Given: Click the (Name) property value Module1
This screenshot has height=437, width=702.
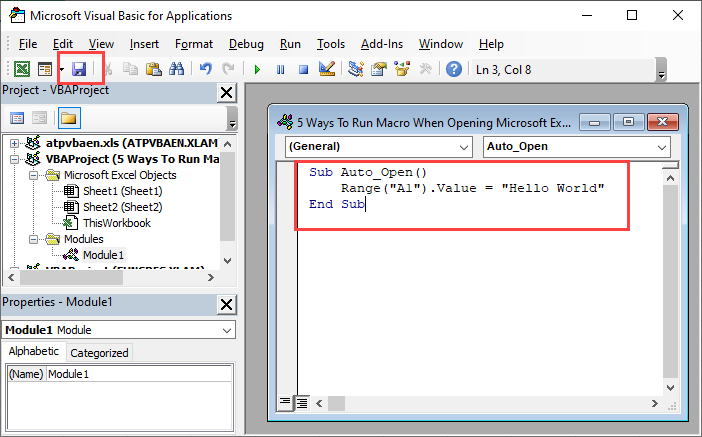Looking at the screenshot, I should pyautogui.click(x=139, y=374).
